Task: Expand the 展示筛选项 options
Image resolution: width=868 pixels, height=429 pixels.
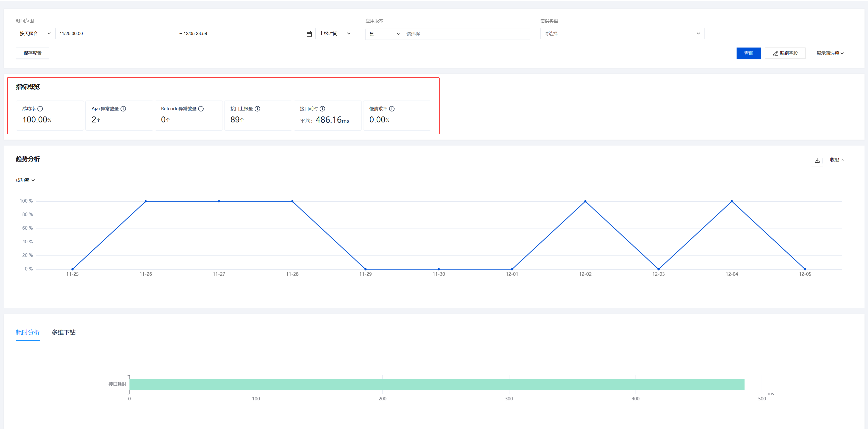Action: pos(830,53)
